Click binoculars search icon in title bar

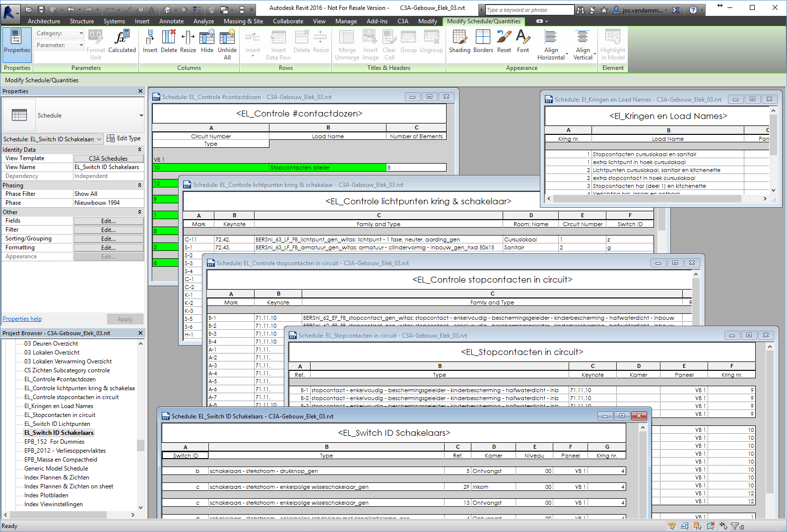pos(581,10)
